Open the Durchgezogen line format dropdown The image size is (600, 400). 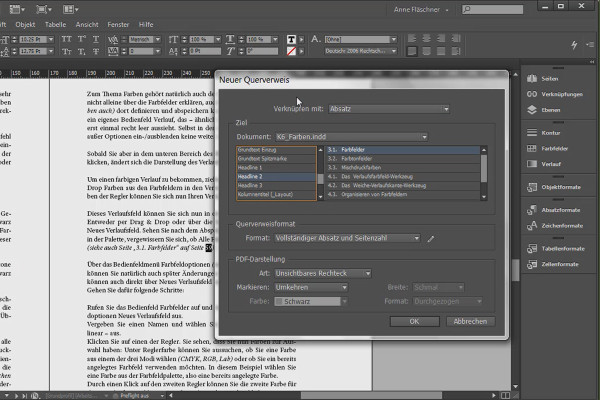448,302
